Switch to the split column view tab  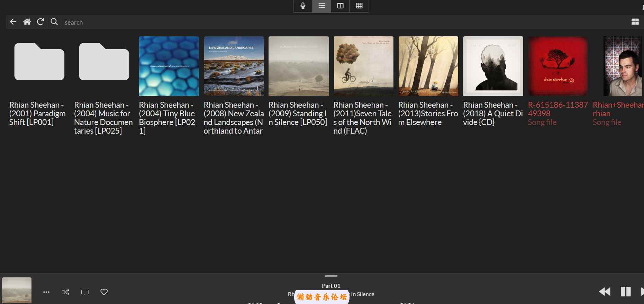[x=340, y=6]
